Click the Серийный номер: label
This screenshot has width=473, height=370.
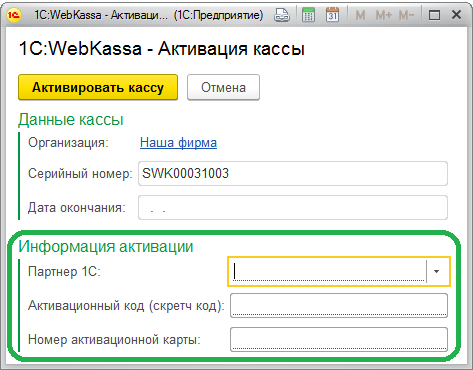click(x=80, y=174)
